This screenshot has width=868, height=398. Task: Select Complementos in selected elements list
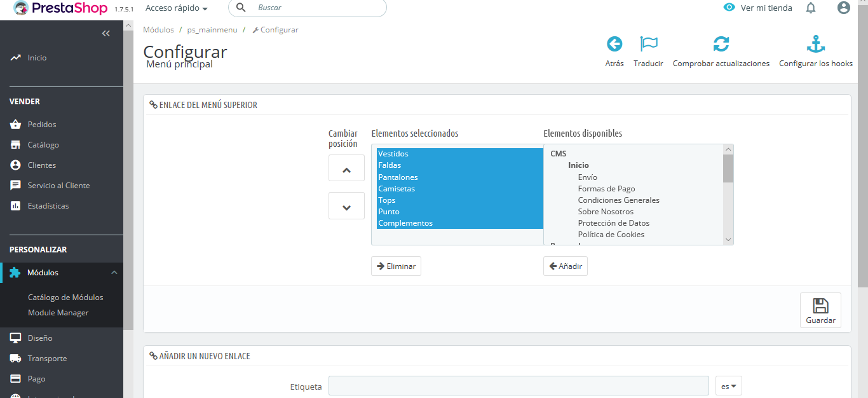pos(460,223)
